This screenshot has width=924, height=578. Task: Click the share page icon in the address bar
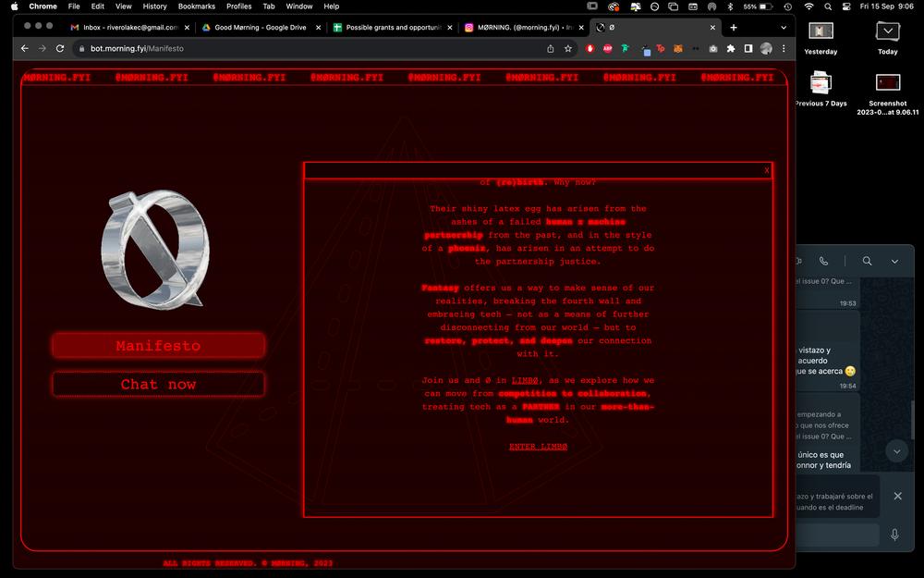pos(551,48)
